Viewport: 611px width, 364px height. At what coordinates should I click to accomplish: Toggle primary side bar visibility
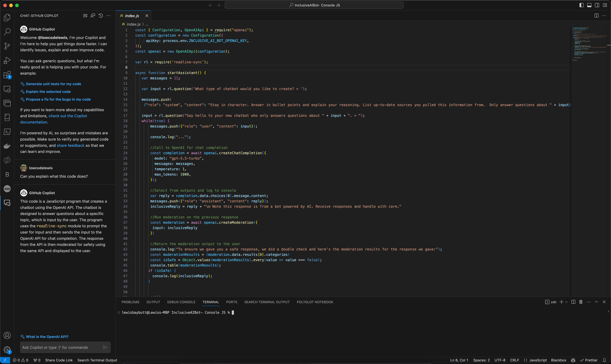[581, 5]
